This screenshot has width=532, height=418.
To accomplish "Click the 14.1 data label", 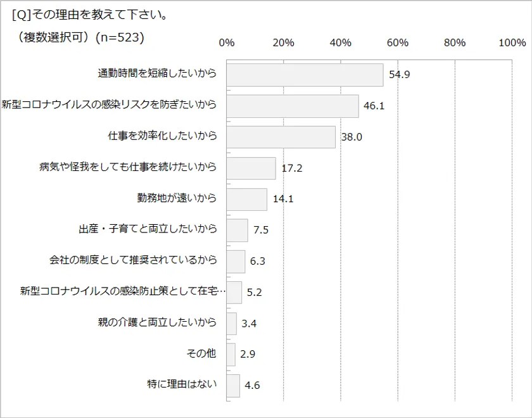I will (x=283, y=199).
